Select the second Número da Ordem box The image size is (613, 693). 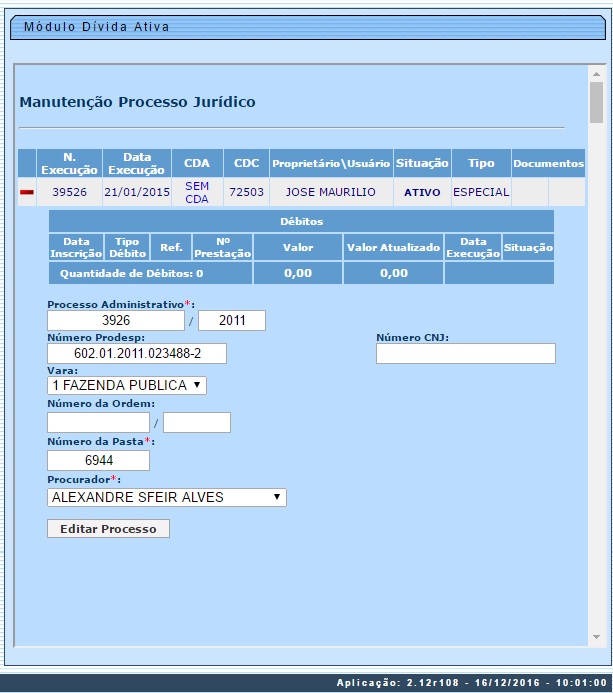(x=197, y=423)
